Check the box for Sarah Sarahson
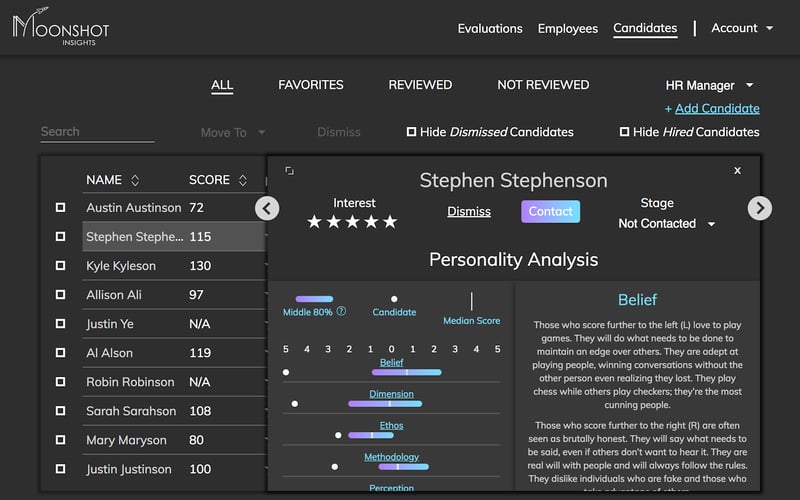The image size is (800, 500). coord(60,411)
